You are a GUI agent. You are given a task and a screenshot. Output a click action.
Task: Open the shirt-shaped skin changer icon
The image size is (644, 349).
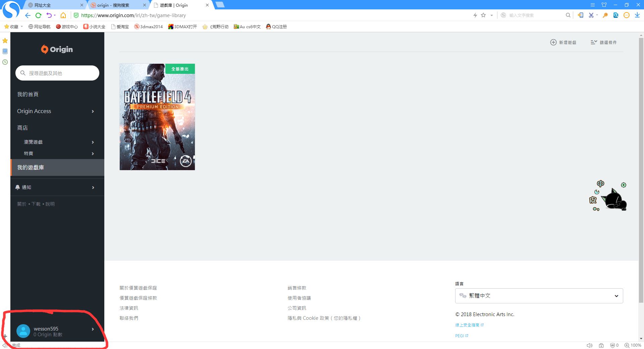(x=604, y=5)
